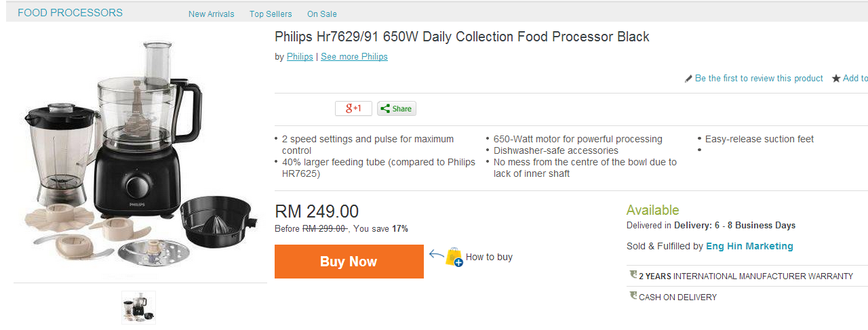Follow the See more Philips link
The image size is (868, 330).
point(354,57)
